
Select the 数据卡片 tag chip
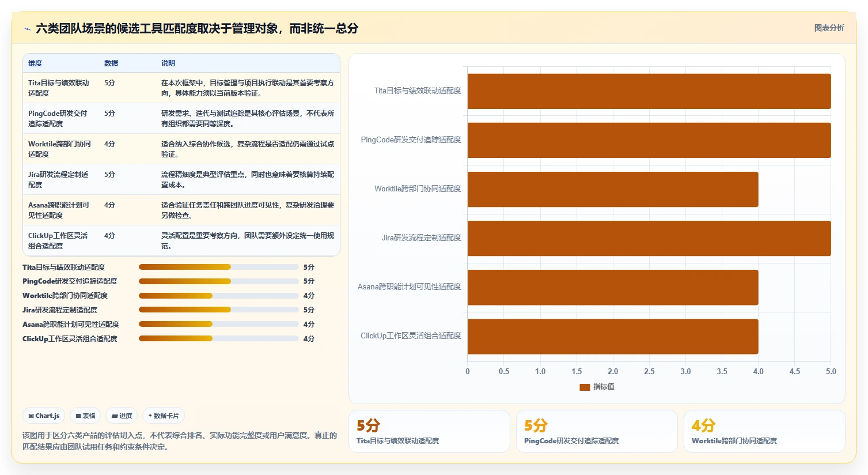[x=164, y=416]
